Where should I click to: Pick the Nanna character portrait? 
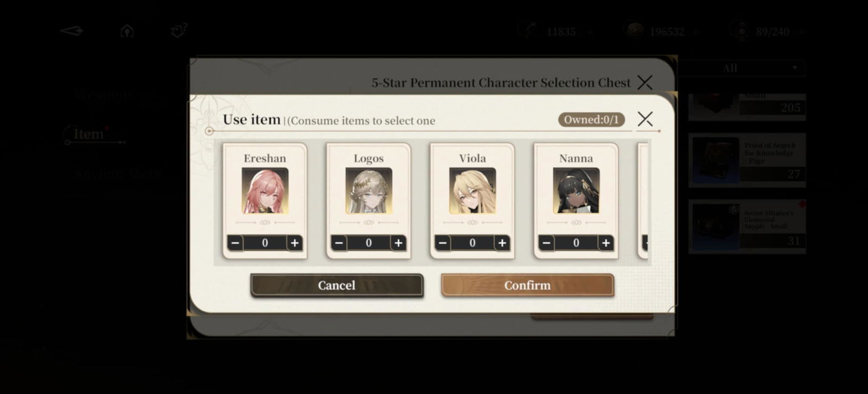tap(576, 190)
